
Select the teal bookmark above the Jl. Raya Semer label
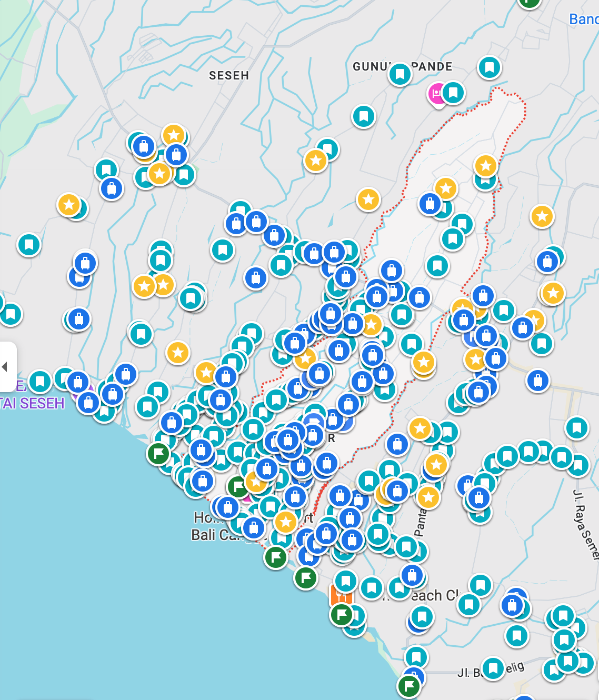tap(576, 427)
